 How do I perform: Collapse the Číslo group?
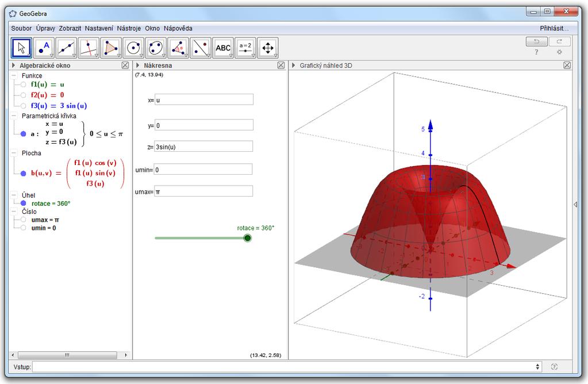(x=14, y=212)
